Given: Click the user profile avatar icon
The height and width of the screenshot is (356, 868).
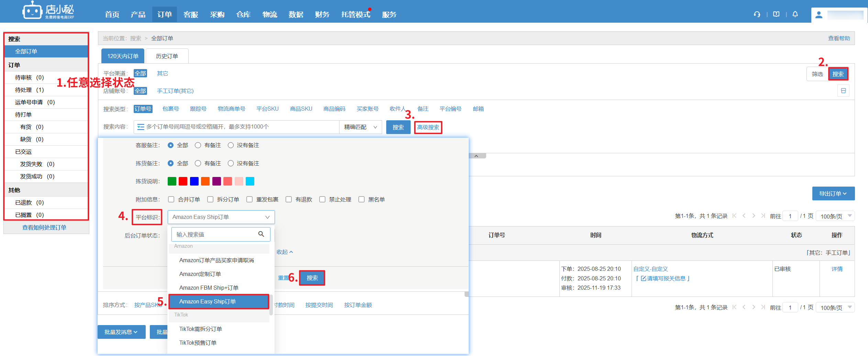Looking at the screenshot, I should click(x=819, y=15).
